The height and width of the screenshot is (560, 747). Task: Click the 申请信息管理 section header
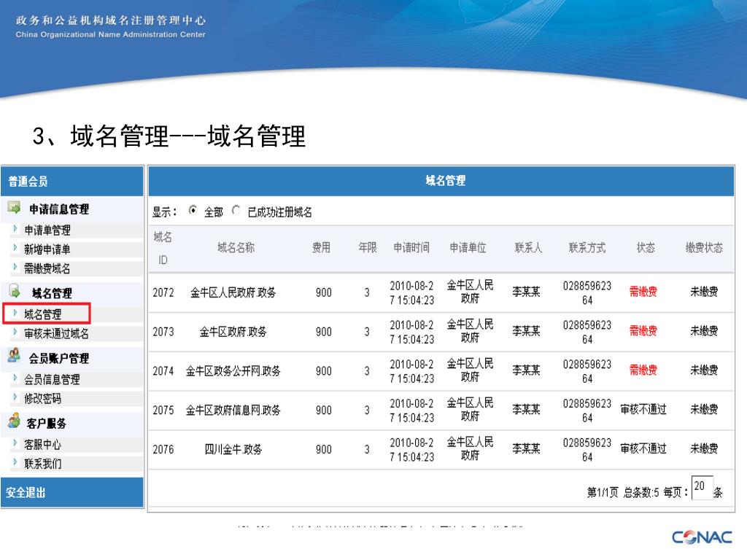(59, 209)
